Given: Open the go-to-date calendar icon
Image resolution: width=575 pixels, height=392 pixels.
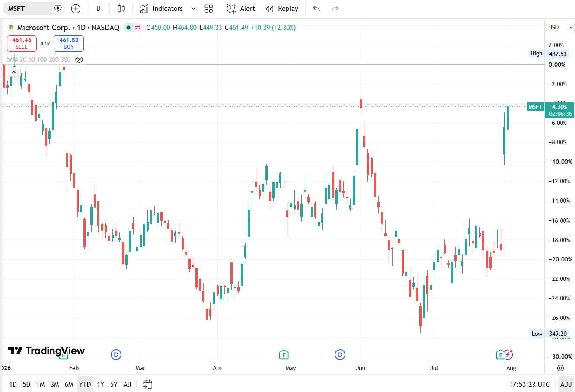Looking at the screenshot, I should [x=147, y=384].
